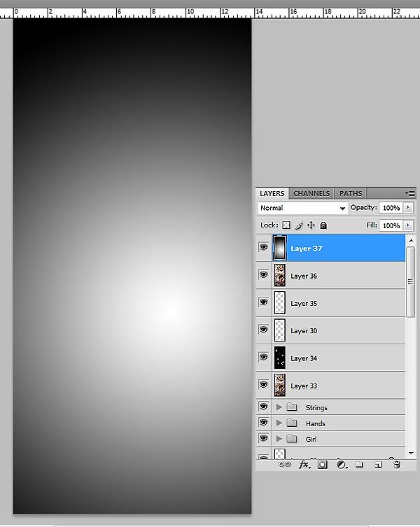420x527 pixels.
Task: Click the lock all padlock icon
Action: [x=323, y=225]
